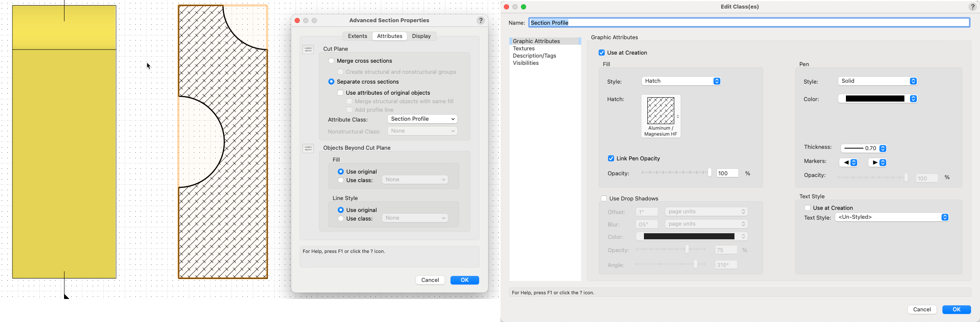
Task: Open the Text Style Un-Styled dropdown
Action: (892, 218)
